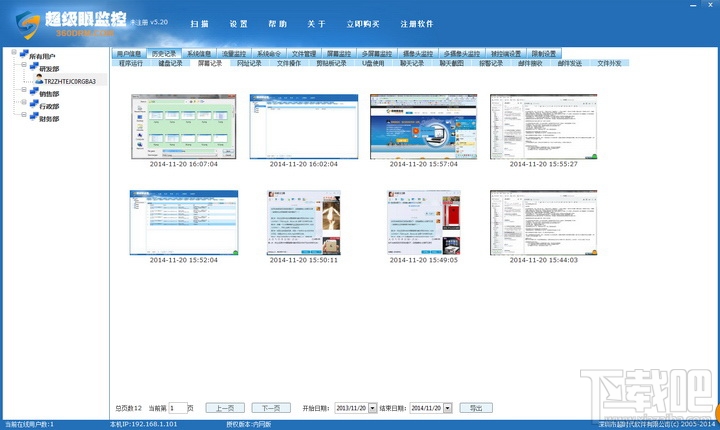720x430 pixels.
Task: Toggle the 行政部 tree node expander
Action: pyautogui.click(x=24, y=102)
